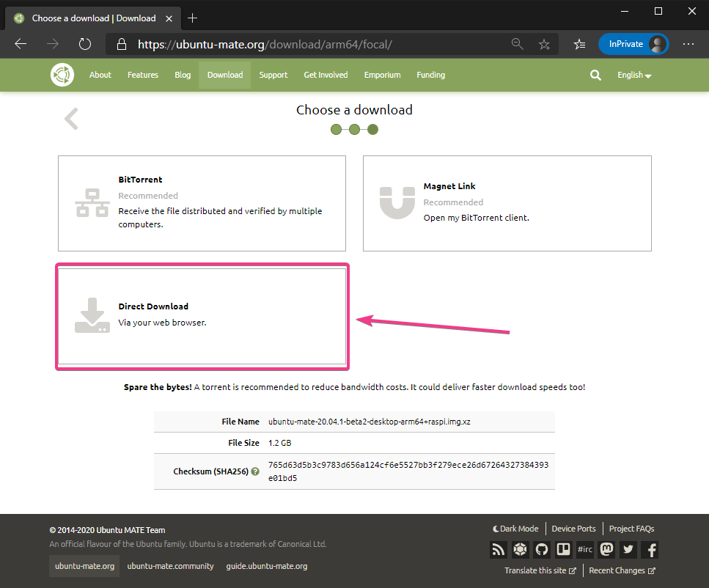Screen dimensions: 709x588
Task: Go back with the browser back arrow
Action: [x=21, y=44]
